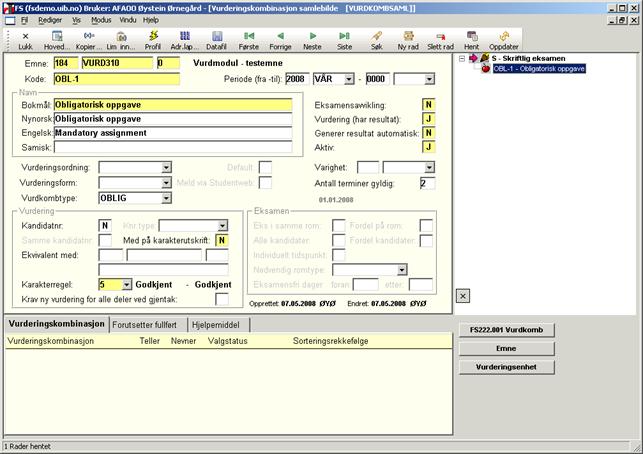
Task: Toggle Krav ny vurdering for alle deler checkbox
Action: 222,299
